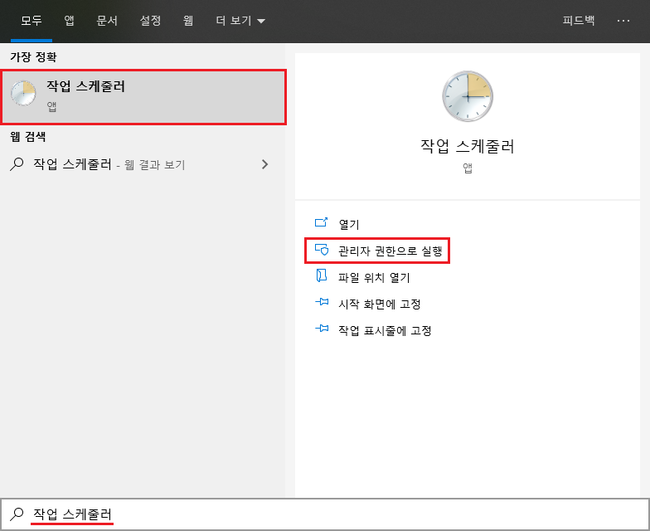Click the 파일 위치 열기 folder icon
This screenshot has width=650, height=531.
321,277
